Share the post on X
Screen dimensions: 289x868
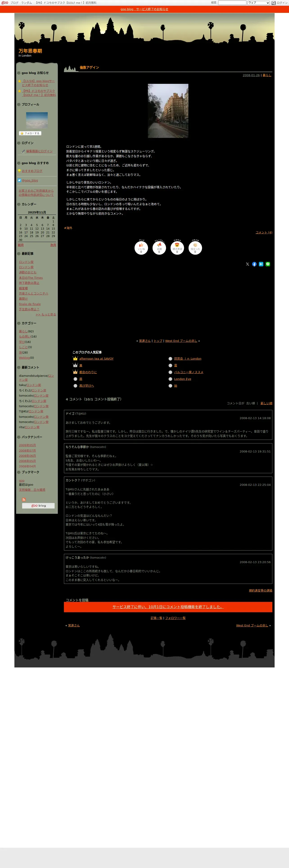248,264
